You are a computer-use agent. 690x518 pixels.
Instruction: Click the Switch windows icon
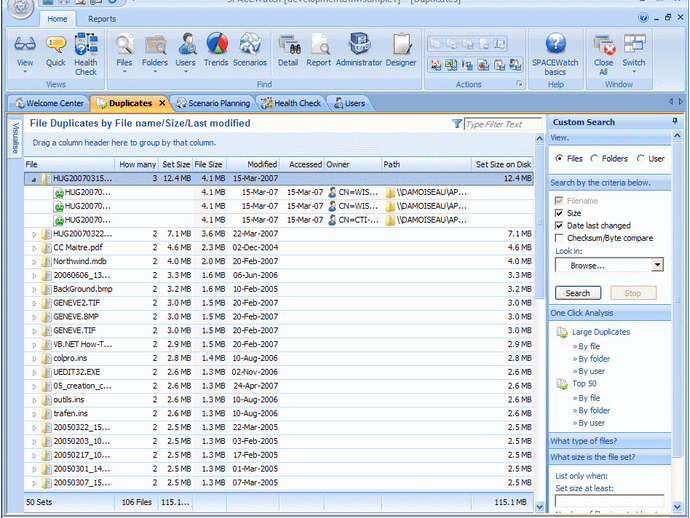[634, 44]
